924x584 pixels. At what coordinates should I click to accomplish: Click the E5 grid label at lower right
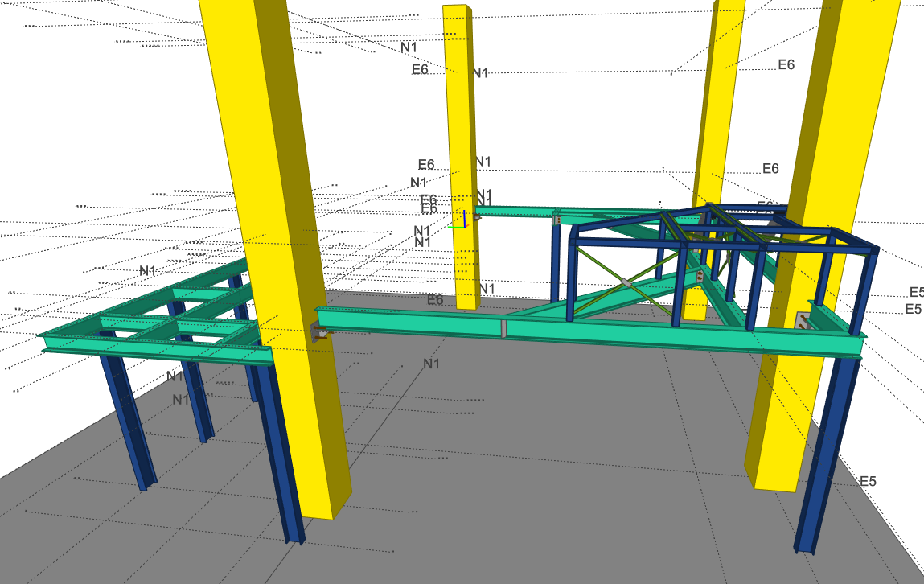tap(868, 481)
